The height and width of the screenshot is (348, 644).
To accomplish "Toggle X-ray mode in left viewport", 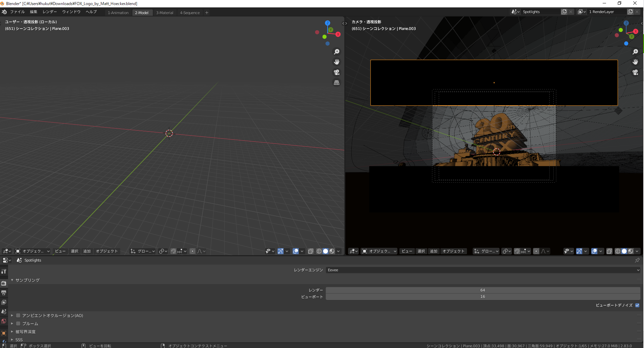I will pyautogui.click(x=311, y=251).
